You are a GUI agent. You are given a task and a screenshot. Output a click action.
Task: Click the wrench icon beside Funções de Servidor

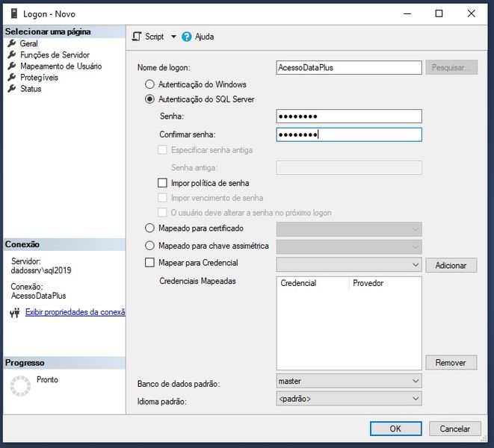point(12,55)
